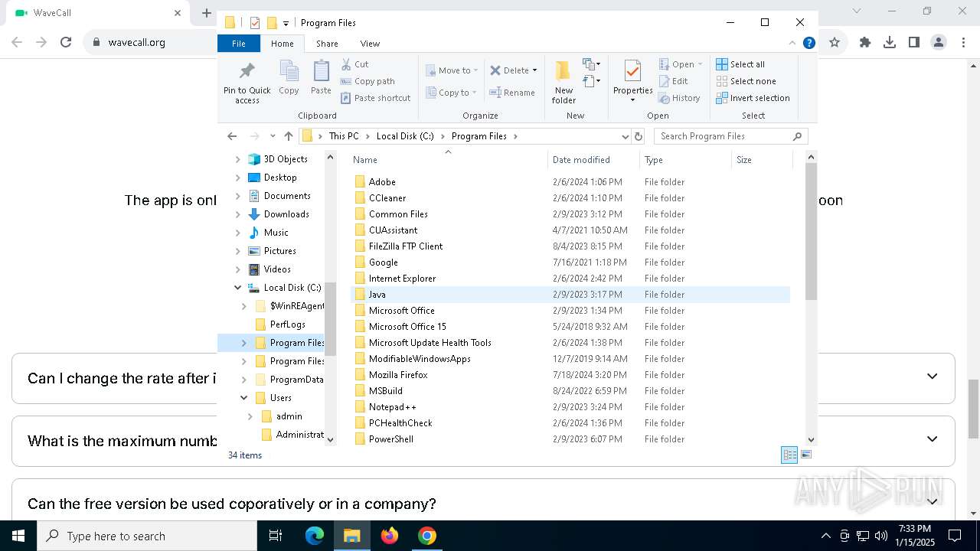
Task: Go up one folder level arrow
Action: [x=288, y=136]
